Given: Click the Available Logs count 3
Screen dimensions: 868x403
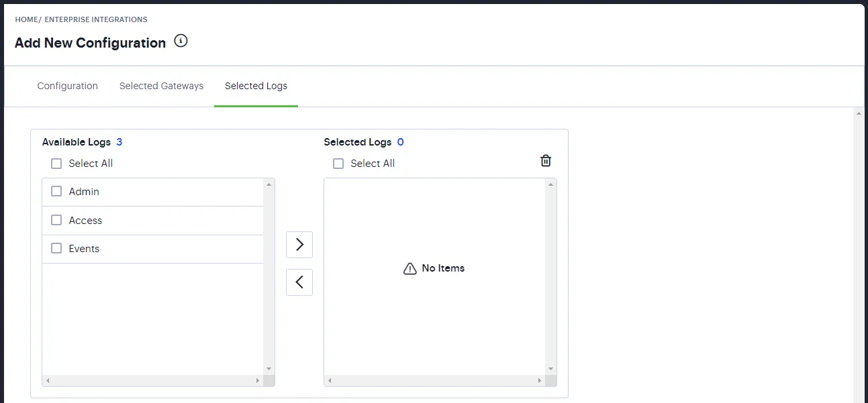Looking at the screenshot, I should pos(119,142).
